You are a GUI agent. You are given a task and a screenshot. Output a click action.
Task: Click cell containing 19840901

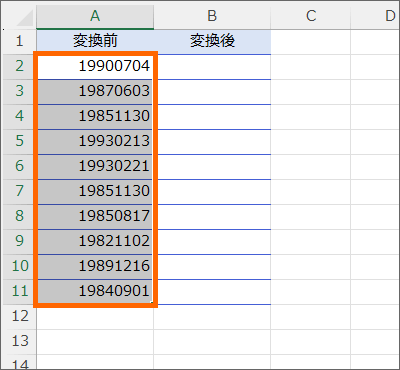[x=95, y=292]
